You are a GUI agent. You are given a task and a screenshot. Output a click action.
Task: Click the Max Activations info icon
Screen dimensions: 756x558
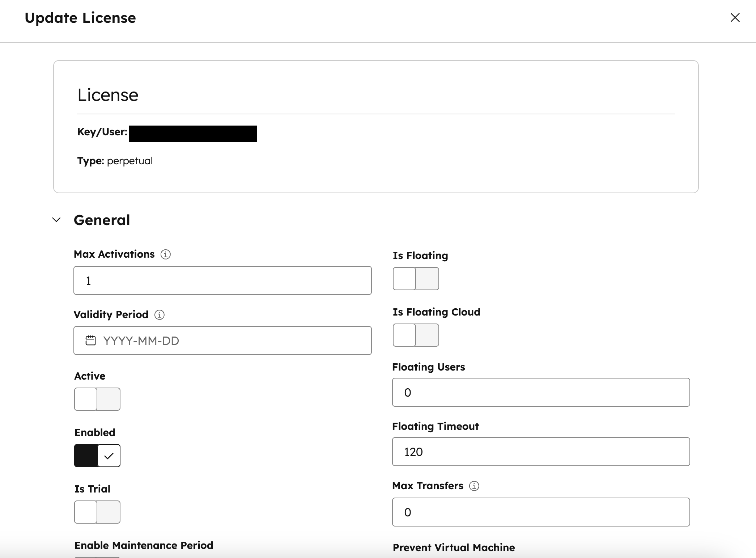point(166,254)
